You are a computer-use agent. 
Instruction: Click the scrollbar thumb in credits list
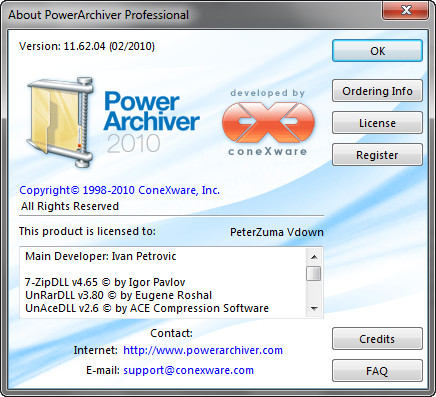[x=314, y=273]
